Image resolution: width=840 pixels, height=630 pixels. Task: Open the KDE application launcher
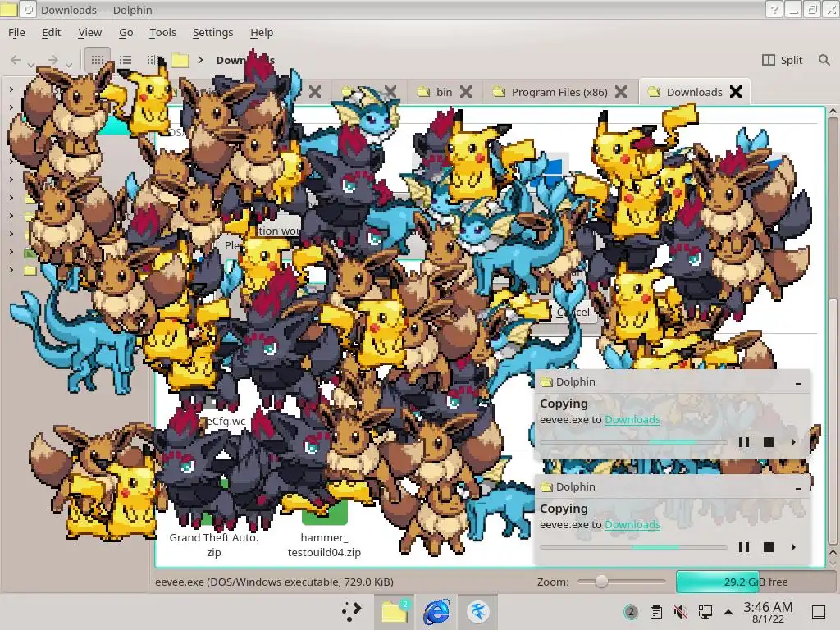(x=352, y=611)
